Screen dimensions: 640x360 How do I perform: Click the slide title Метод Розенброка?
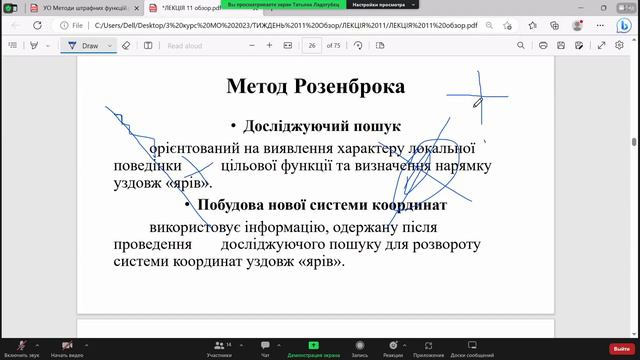pos(316,87)
